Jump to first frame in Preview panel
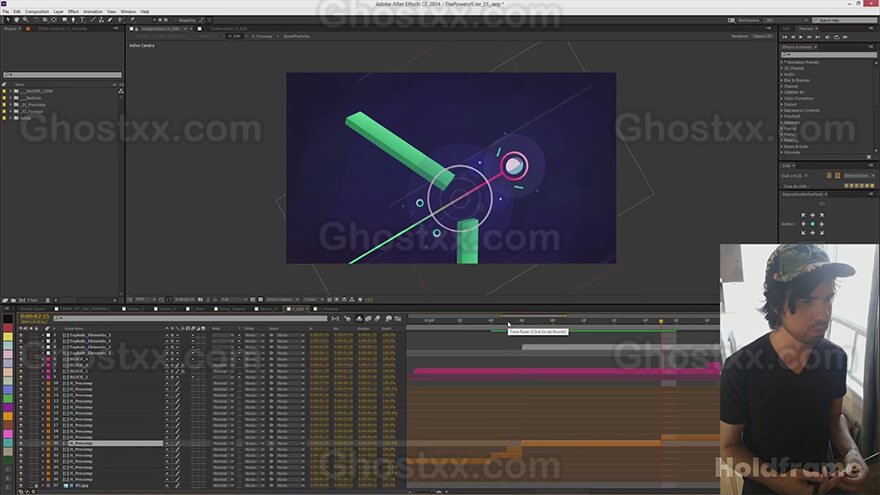The height and width of the screenshot is (495, 880). click(785, 37)
